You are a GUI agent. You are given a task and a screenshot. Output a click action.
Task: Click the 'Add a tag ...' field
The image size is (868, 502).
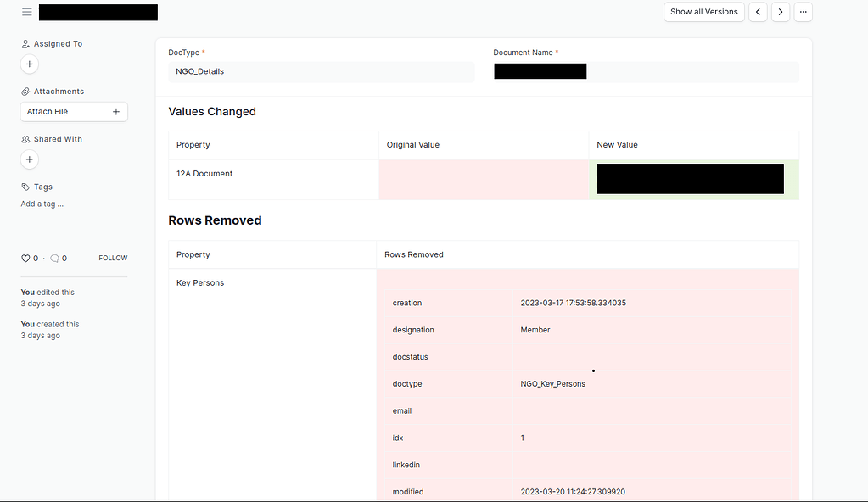pos(42,204)
